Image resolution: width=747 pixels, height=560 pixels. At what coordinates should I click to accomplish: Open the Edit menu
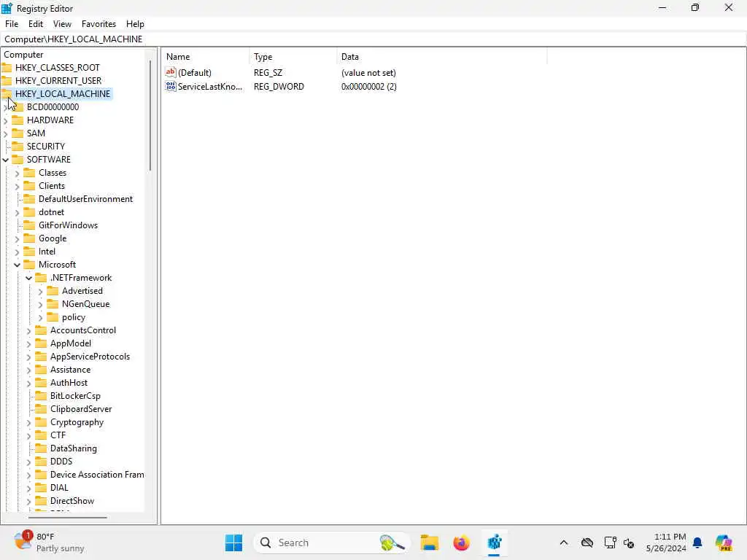click(x=36, y=24)
